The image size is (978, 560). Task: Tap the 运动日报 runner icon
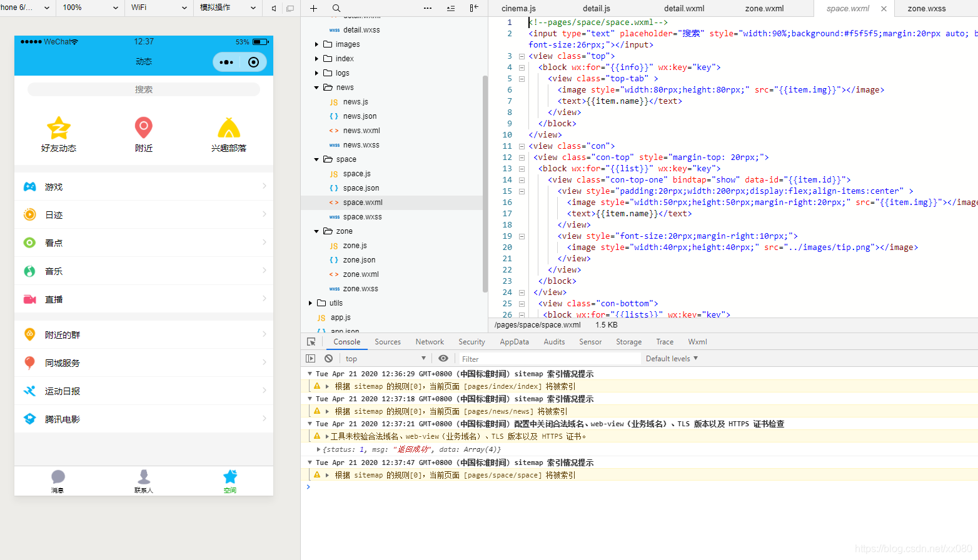(x=29, y=391)
